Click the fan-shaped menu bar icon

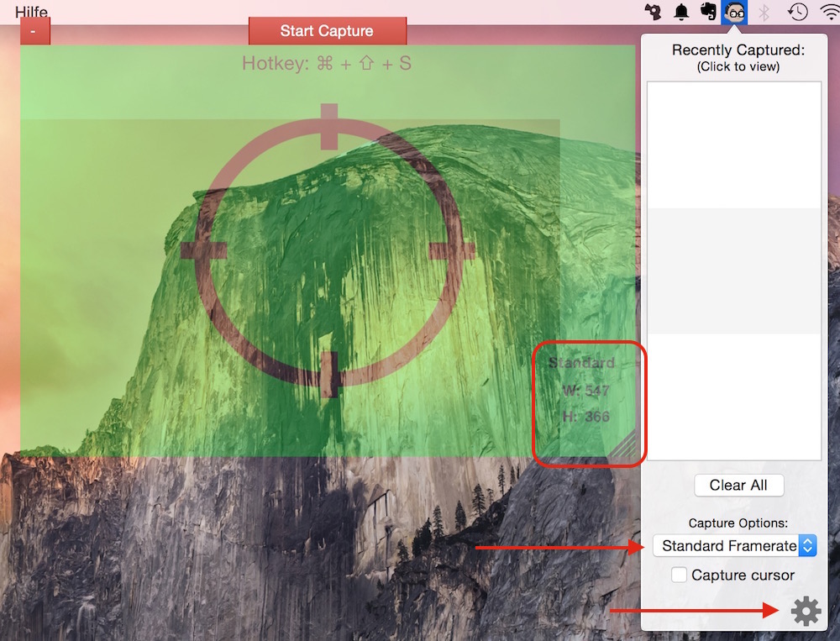click(x=654, y=12)
